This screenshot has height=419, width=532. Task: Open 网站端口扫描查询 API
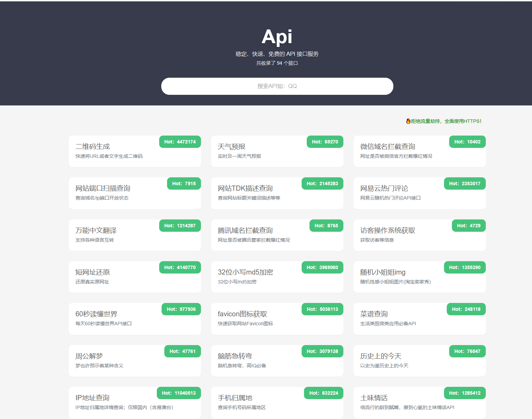[x=135, y=193]
